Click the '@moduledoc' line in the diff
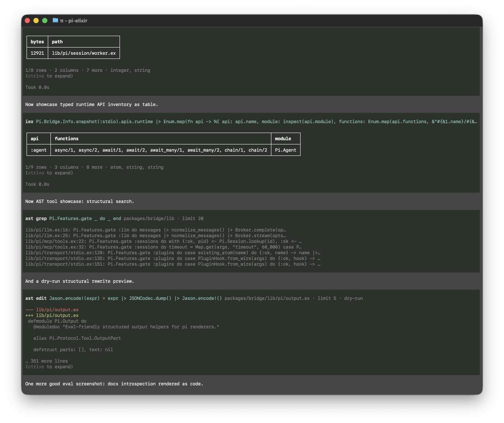This screenshot has height=423, width=504. click(x=126, y=327)
